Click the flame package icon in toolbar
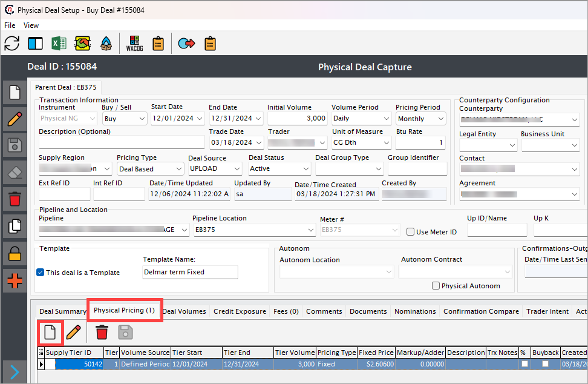This screenshot has width=588, height=384. (106, 44)
